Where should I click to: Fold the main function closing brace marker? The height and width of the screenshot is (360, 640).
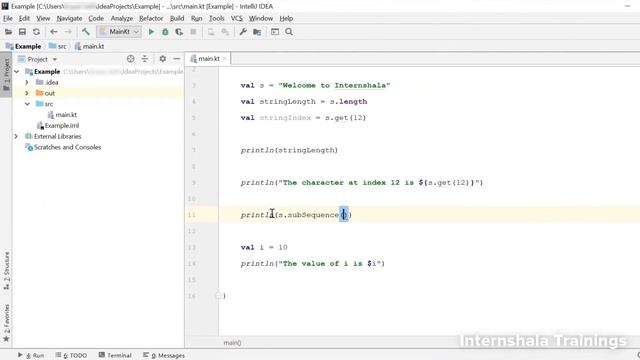click(218, 296)
